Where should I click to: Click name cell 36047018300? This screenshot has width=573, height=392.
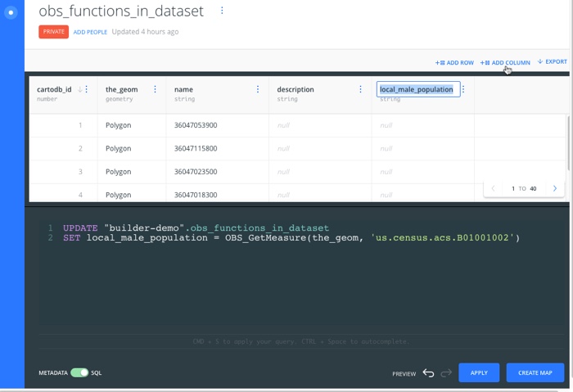pos(196,195)
